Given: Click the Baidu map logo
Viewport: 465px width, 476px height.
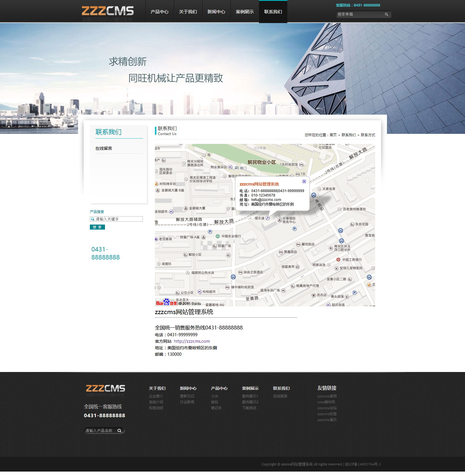Looking at the screenshot, I should [166, 302].
